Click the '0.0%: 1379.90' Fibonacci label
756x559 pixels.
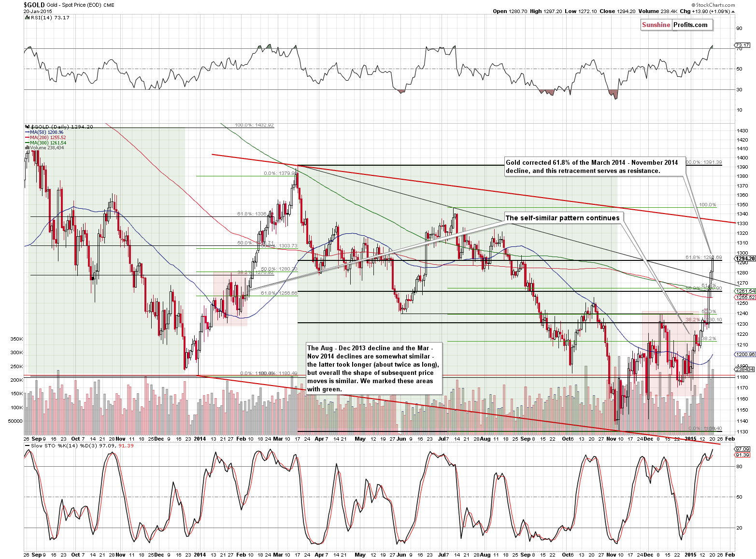click(281, 173)
